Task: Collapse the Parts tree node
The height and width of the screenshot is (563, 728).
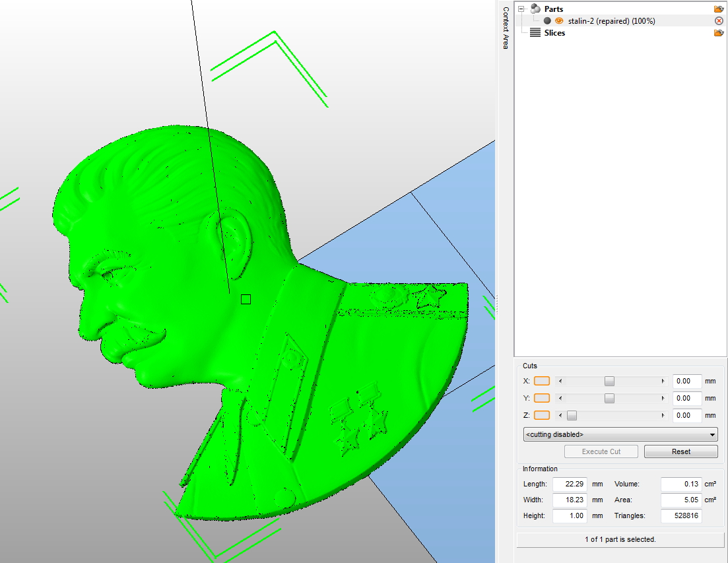Action: (521, 9)
